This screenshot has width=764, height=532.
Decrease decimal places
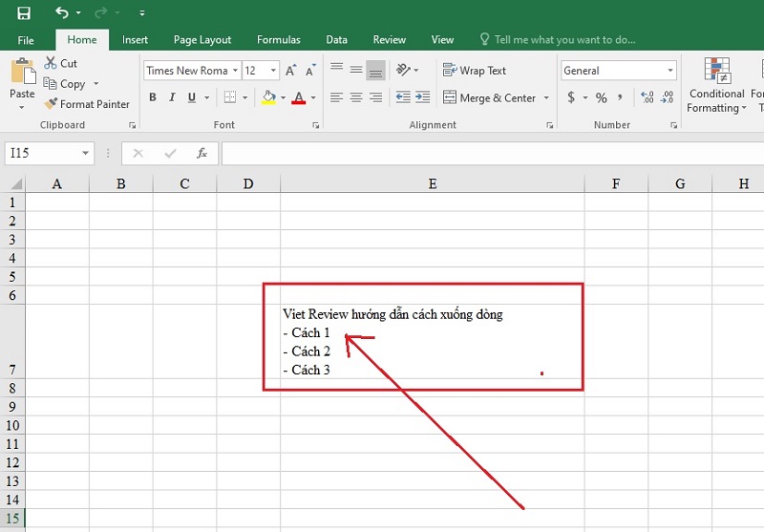tap(667, 97)
